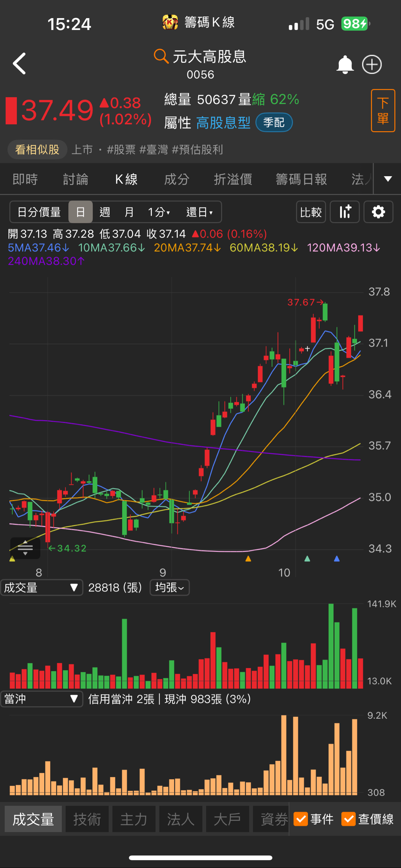The image size is (401, 868).
Task: Switch to the 討論 tab
Action: 76,179
